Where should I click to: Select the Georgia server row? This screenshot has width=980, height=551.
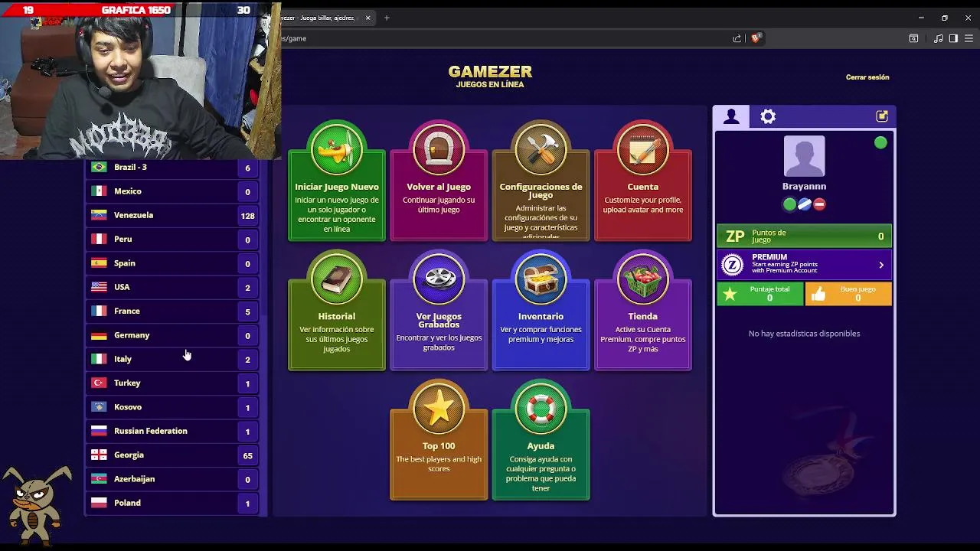pyautogui.click(x=172, y=455)
